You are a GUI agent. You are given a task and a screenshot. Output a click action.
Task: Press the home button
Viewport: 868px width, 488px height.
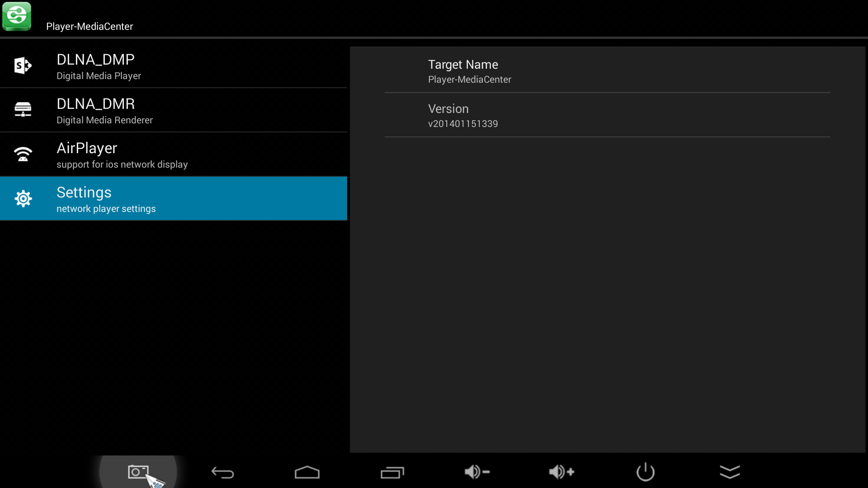click(x=307, y=471)
